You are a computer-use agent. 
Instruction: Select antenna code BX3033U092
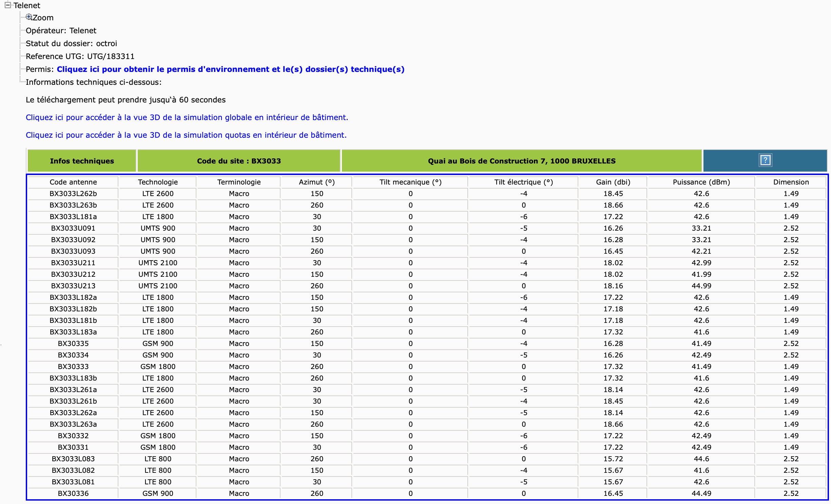tap(73, 240)
